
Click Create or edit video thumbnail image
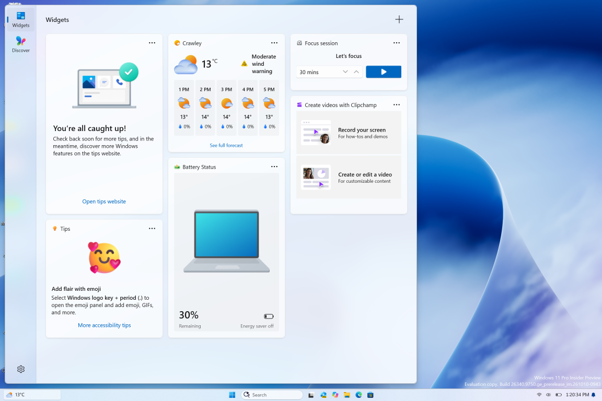click(316, 177)
